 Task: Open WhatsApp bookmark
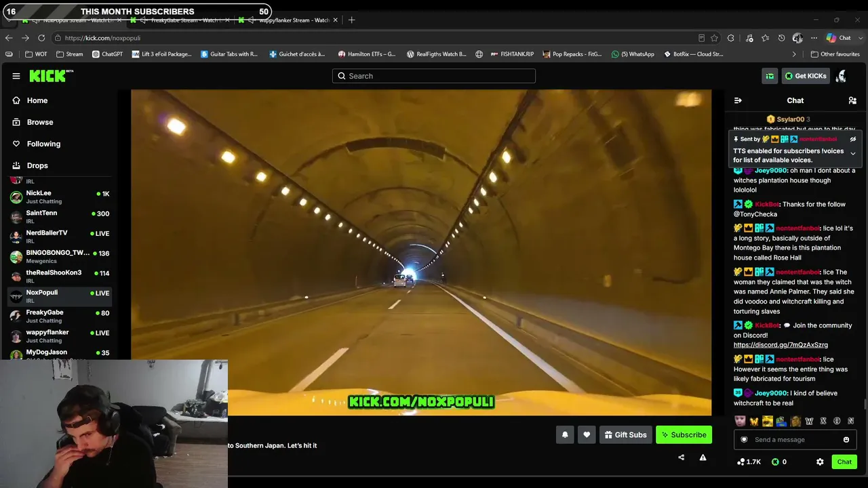pyautogui.click(x=633, y=54)
